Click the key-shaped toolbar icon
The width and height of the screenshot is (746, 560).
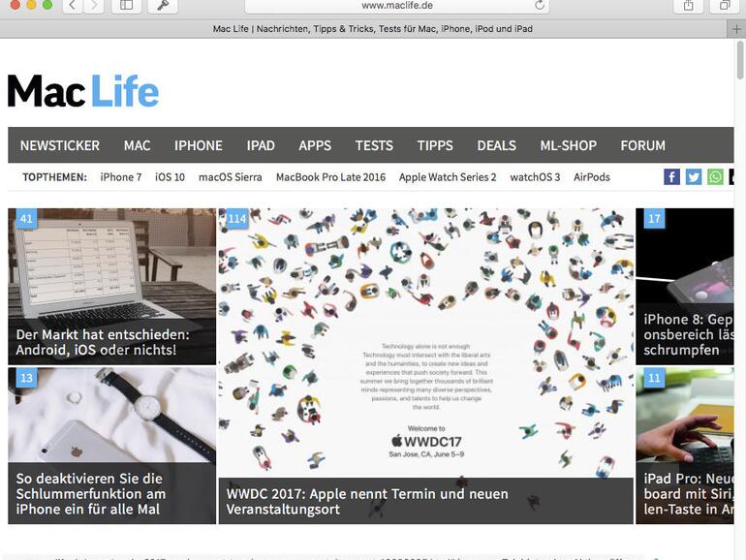point(163,6)
